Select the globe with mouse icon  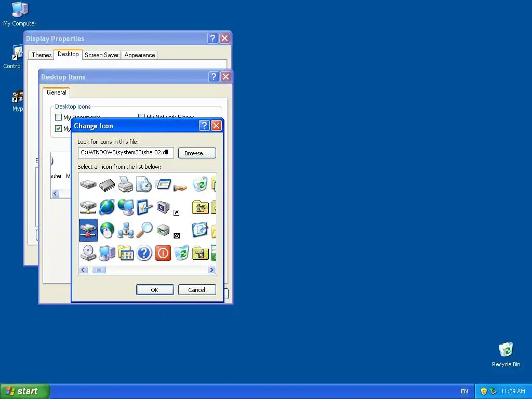pos(107,230)
